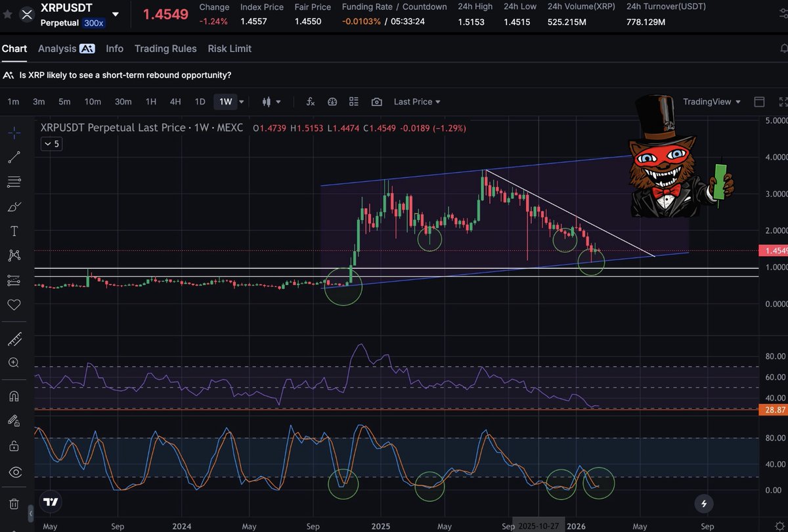
Task: Select the trend line drawing tool
Action: click(x=14, y=157)
